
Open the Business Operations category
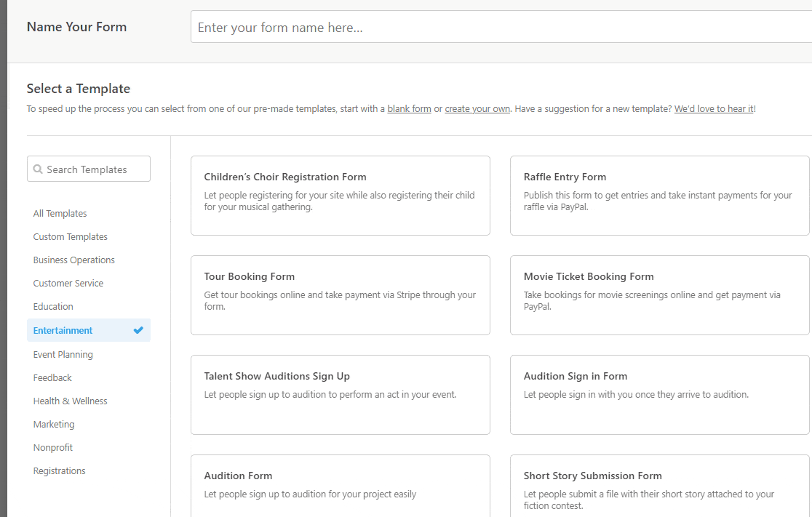(74, 260)
